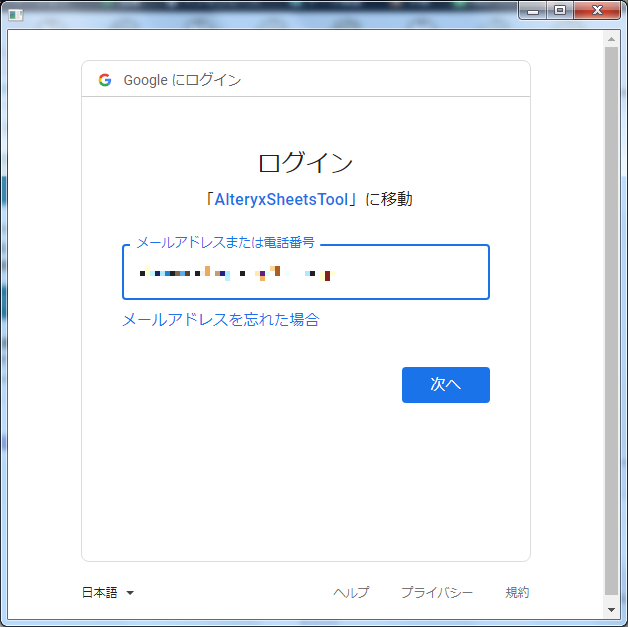Maximize the login window
The image size is (628, 627).
point(560,10)
